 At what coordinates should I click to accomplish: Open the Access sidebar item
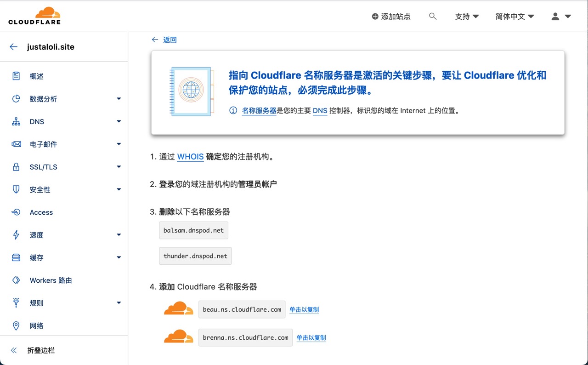[64, 212]
